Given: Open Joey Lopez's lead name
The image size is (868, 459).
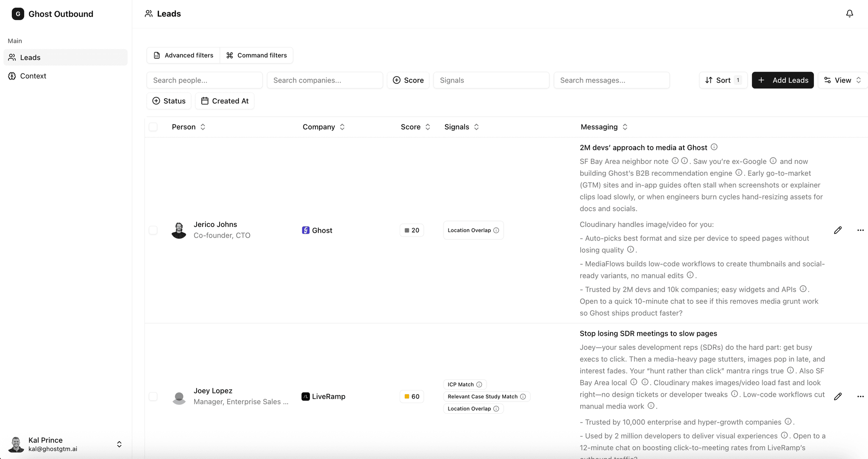Looking at the screenshot, I should coord(213,391).
